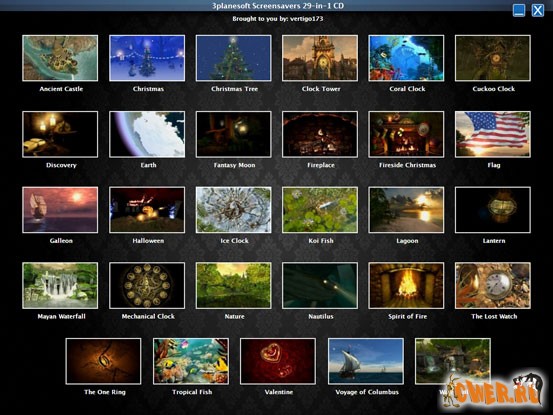Click the Tropical Fish text label
553x415 pixels.
pyautogui.click(x=192, y=392)
